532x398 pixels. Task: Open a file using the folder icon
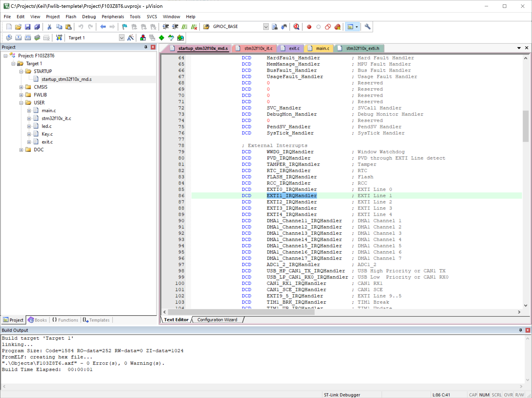pos(18,27)
